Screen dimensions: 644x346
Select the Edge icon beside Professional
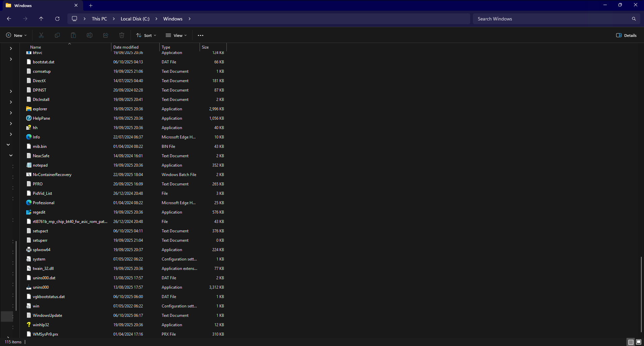[29, 203]
